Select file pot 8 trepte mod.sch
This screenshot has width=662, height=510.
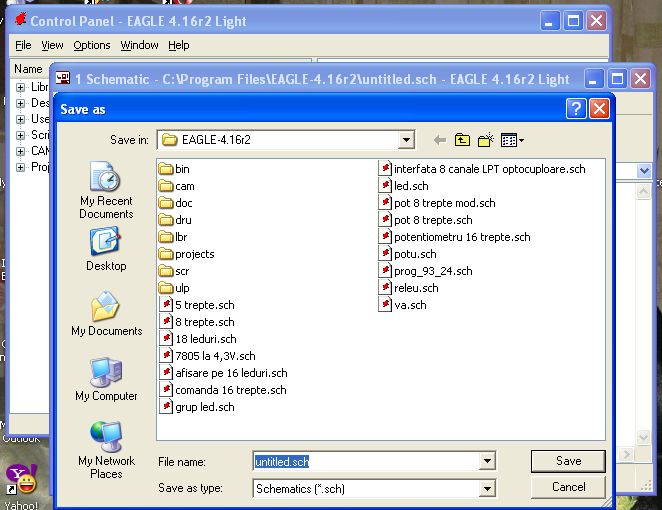coord(437,203)
